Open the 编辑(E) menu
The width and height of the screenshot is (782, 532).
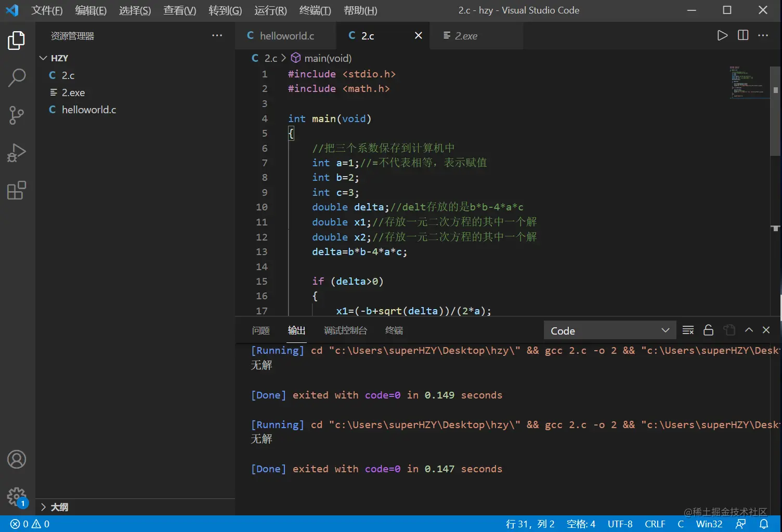tap(90, 10)
